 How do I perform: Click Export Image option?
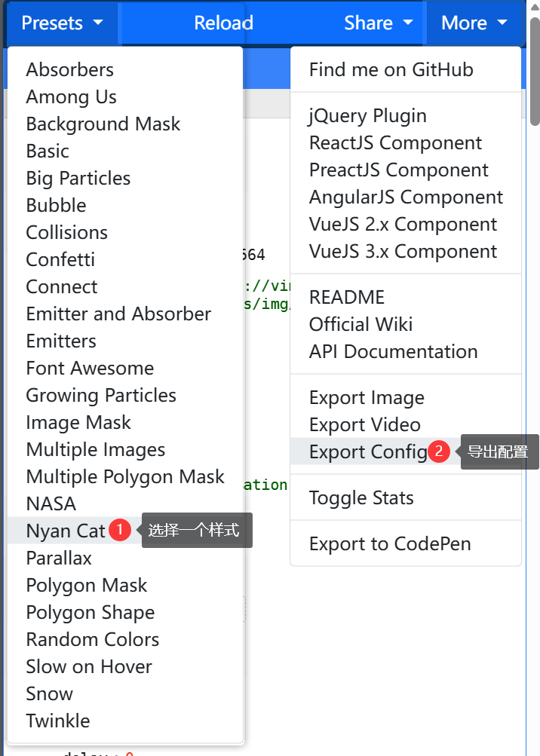367,397
